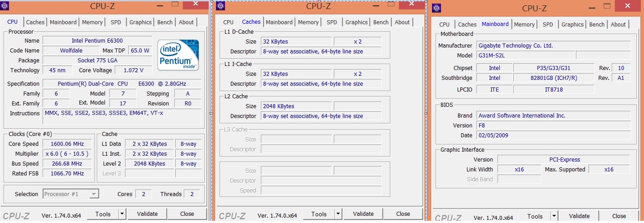Open Bench tab in the Caches window
The height and width of the screenshot is (223, 644).
pos(381,22)
